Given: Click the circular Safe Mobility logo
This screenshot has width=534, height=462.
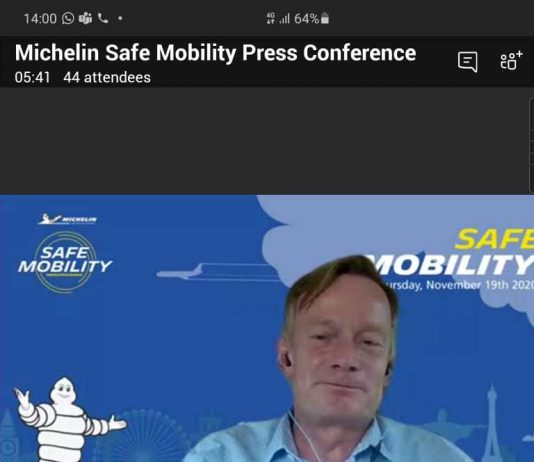Looking at the screenshot, I should click(x=65, y=262).
